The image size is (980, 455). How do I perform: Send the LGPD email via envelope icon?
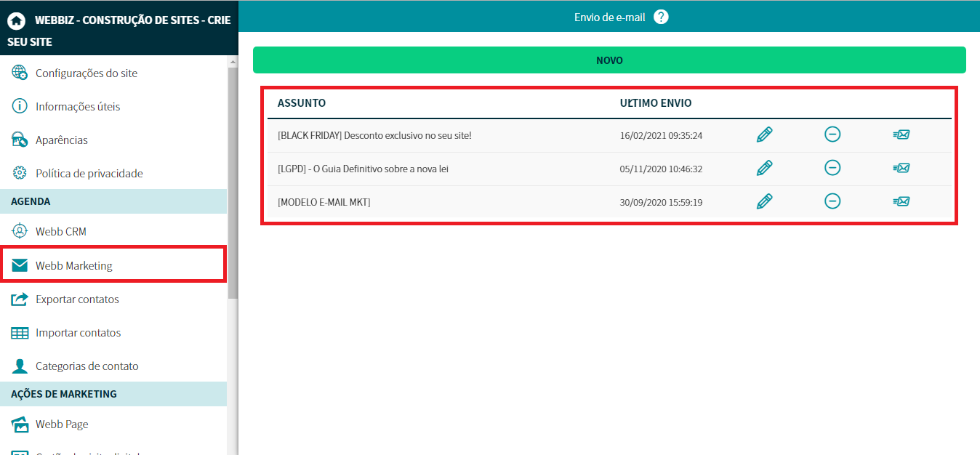click(x=901, y=168)
